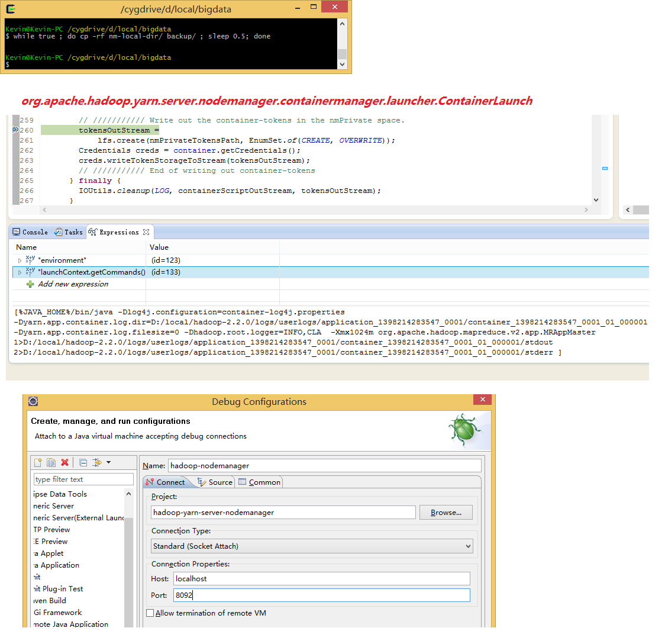Click the green bug debug image
Image resolution: width=665 pixels, height=644 pixels.
click(x=464, y=430)
